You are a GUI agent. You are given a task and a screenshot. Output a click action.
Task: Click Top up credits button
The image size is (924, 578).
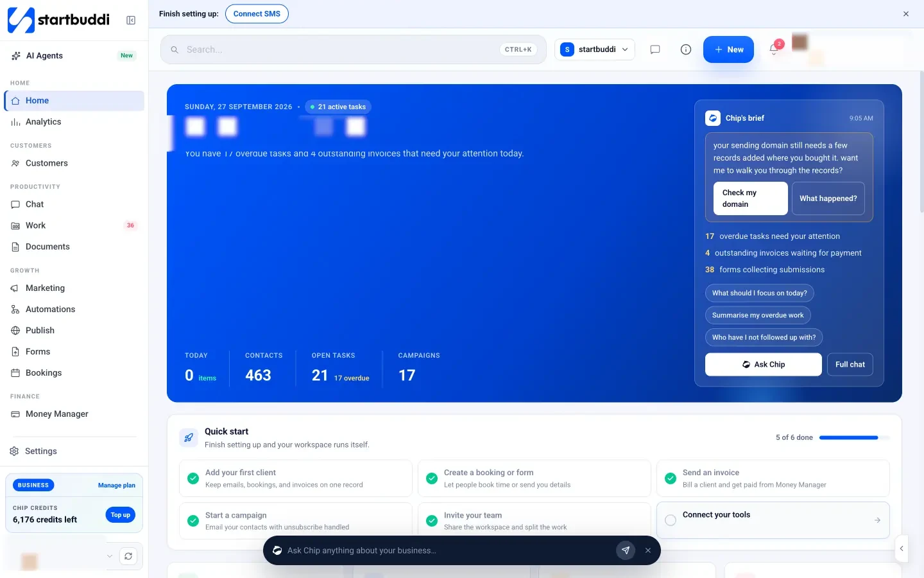click(121, 515)
